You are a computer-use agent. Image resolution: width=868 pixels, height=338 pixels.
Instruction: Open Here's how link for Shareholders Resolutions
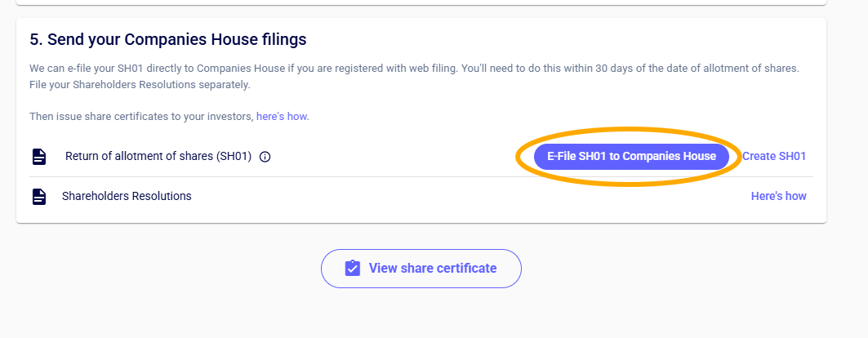778,196
